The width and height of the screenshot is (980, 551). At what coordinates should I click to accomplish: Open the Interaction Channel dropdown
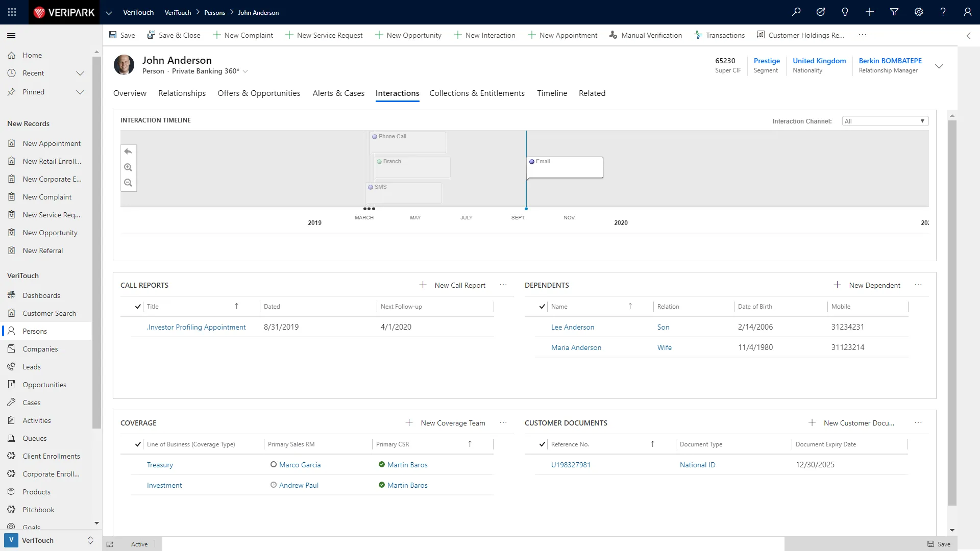click(885, 121)
